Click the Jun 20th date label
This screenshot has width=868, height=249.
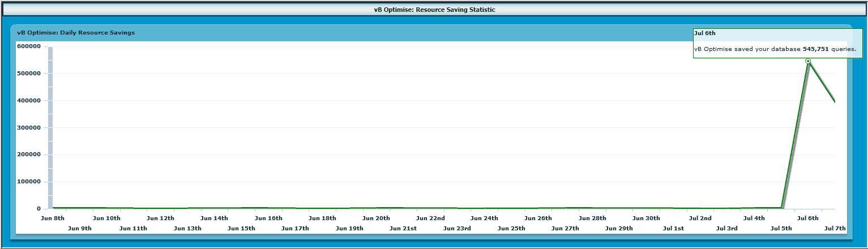pyautogui.click(x=376, y=218)
